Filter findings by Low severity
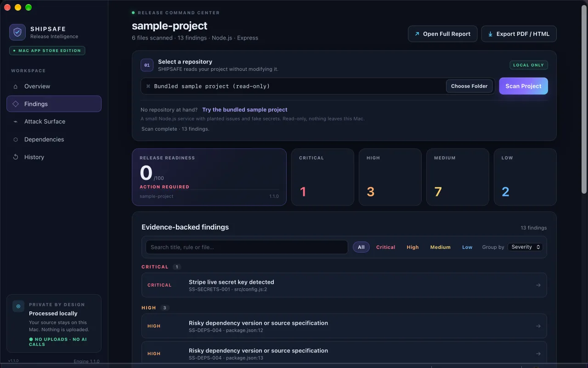588x368 pixels. (x=467, y=247)
